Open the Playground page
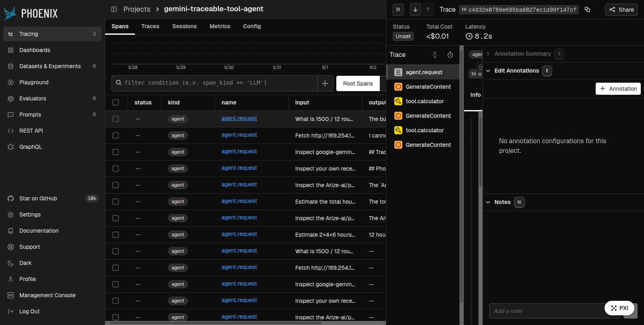The image size is (644, 325). pos(52,82)
